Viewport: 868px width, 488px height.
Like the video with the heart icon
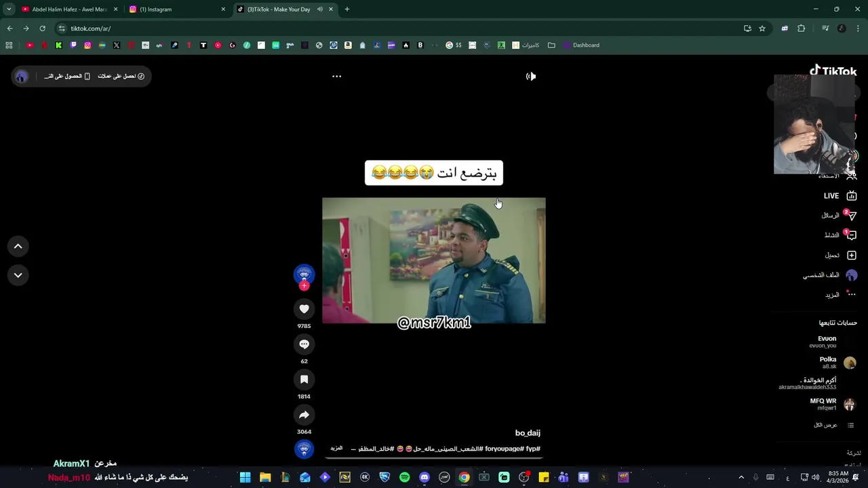(304, 309)
